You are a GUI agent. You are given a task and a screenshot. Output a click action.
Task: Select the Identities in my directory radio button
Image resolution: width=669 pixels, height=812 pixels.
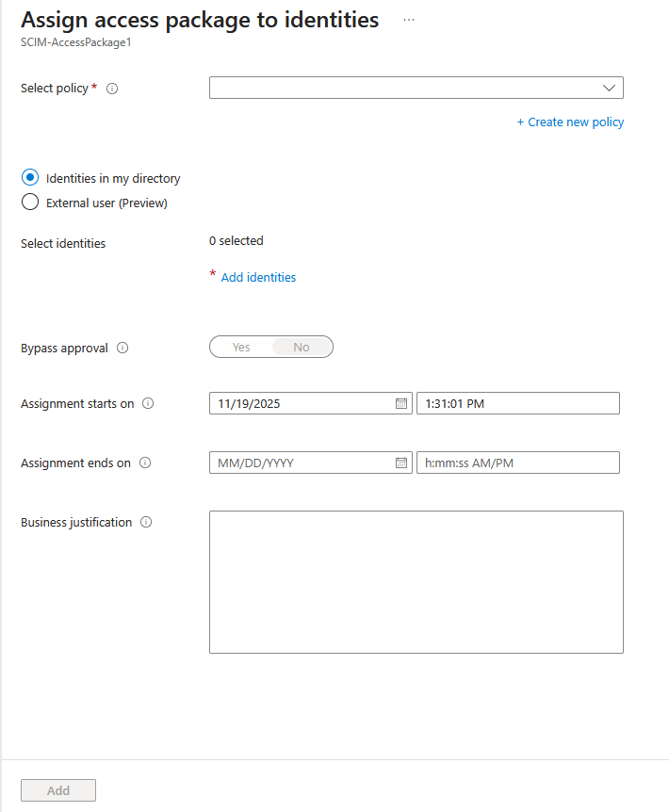point(29,177)
